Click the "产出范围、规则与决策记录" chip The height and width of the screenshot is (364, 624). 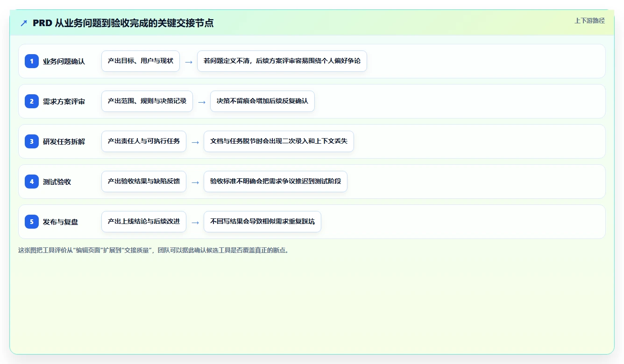click(x=147, y=101)
